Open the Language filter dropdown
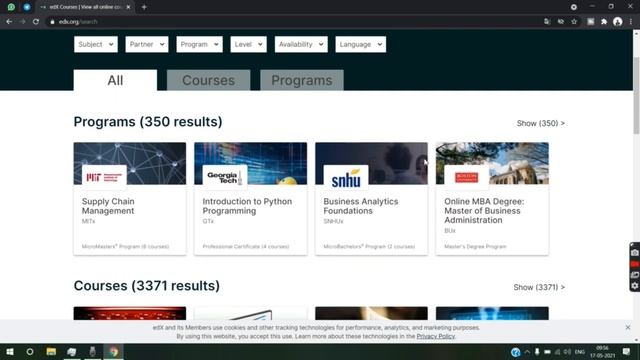Screen dimensions: 640x360 tap(361, 44)
